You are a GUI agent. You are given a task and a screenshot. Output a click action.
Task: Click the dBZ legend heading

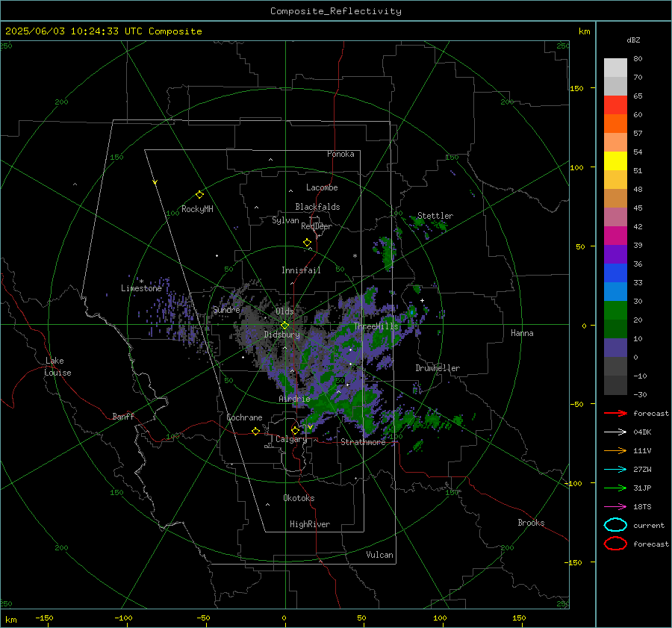[633, 40]
